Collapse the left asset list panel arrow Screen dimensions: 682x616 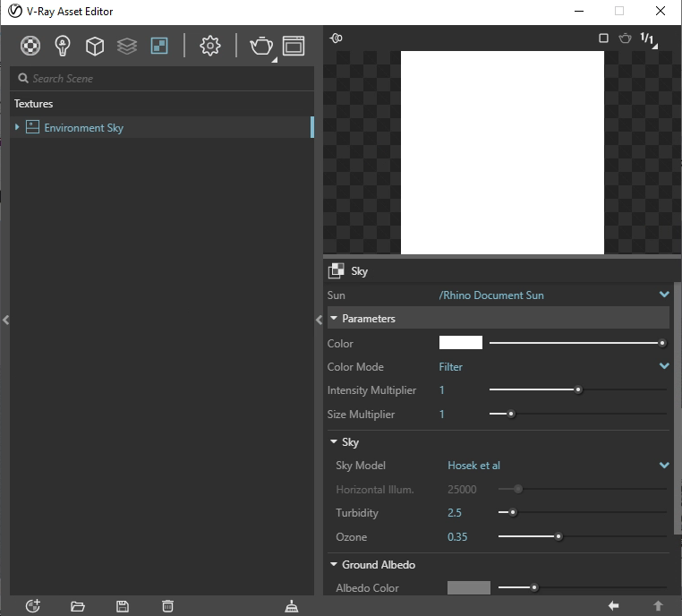5,321
